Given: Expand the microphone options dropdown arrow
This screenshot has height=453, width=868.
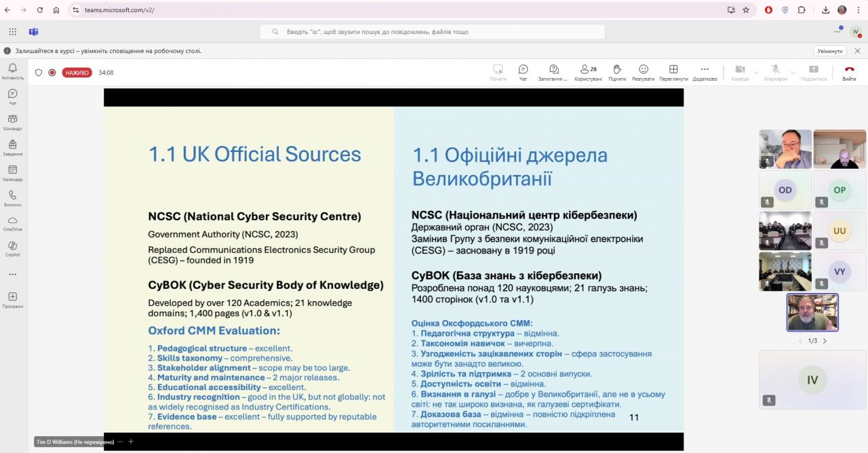Looking at the screenshot, I should point(793,71).
